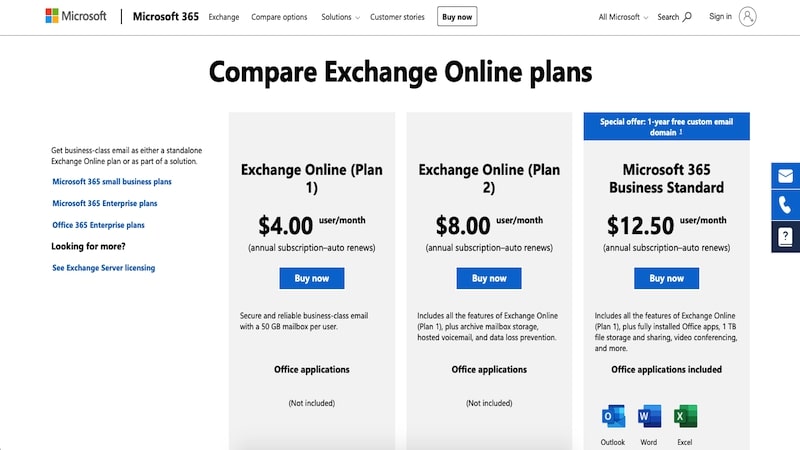Go to Customer stories page

tap(397, 17)
